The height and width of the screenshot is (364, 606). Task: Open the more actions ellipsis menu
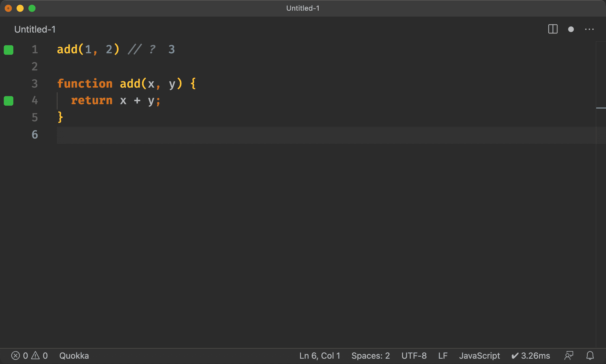[x=589, y=29]
